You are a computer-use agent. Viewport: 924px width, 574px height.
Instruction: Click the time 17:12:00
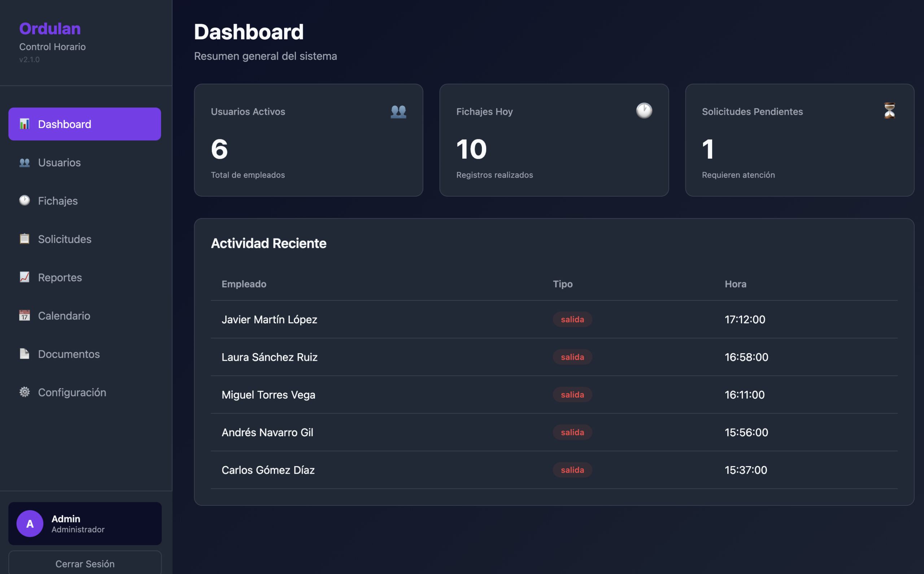[745, 320]
